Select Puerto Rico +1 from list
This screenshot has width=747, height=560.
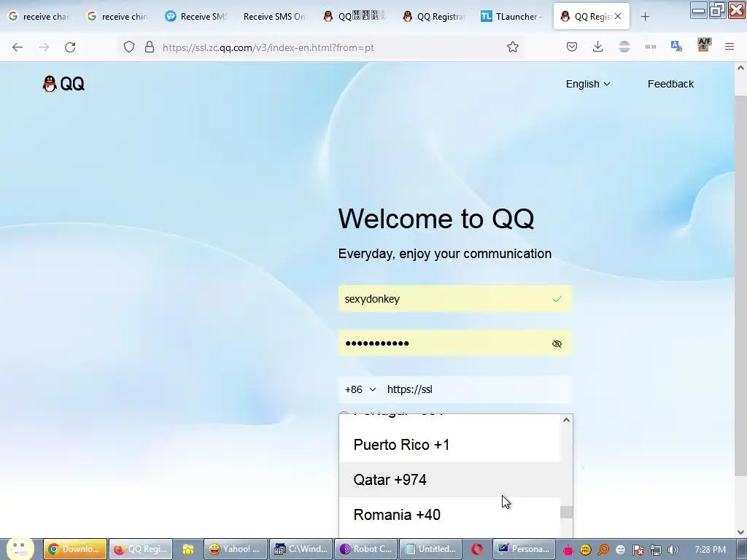point(449,445)
